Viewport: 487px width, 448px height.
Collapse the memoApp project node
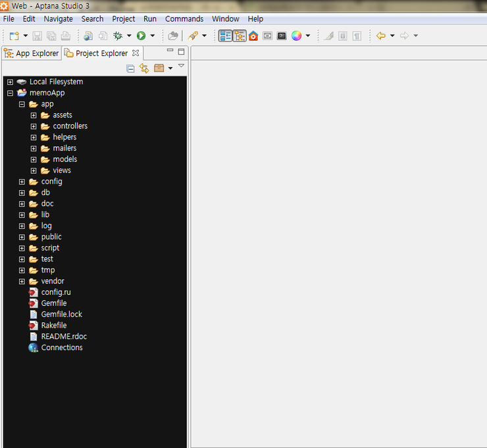pos(11,93)
